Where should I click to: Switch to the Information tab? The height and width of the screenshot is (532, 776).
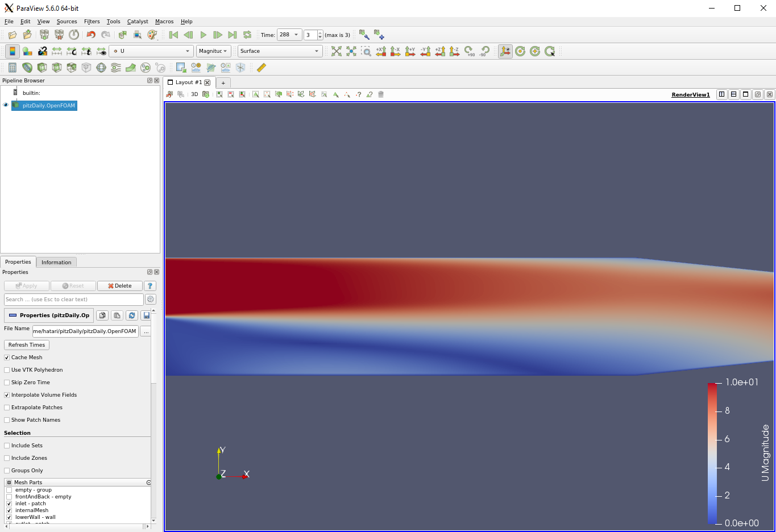[56, 262]
